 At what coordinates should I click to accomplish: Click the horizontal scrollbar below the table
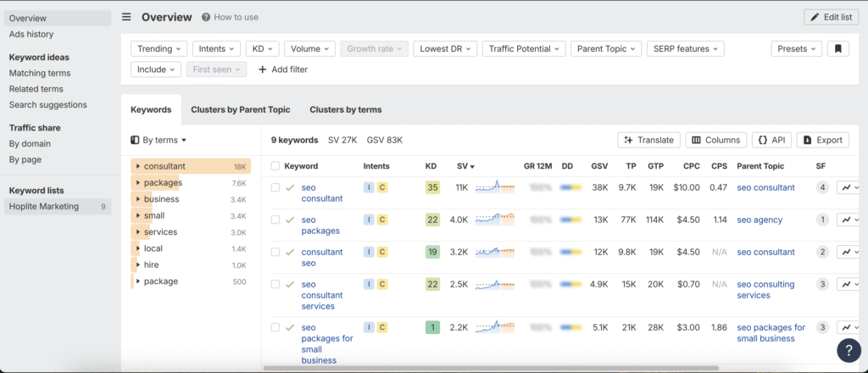(x=483, y=368)
